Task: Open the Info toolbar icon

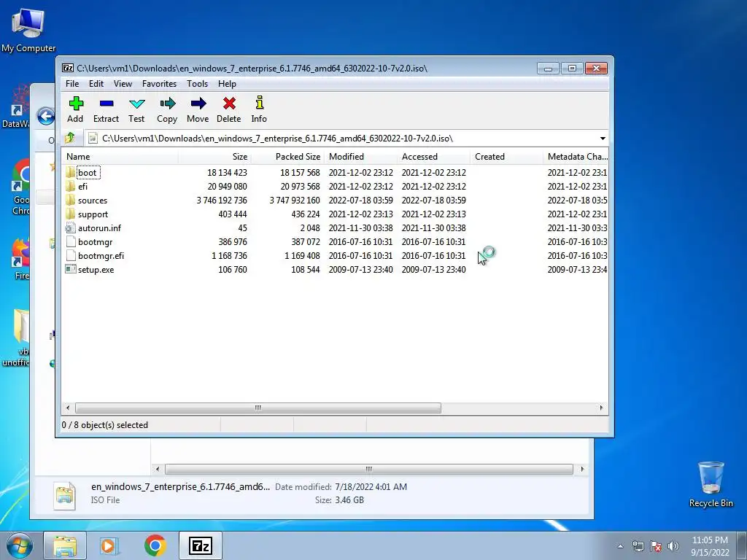Action: coord(259,103)
